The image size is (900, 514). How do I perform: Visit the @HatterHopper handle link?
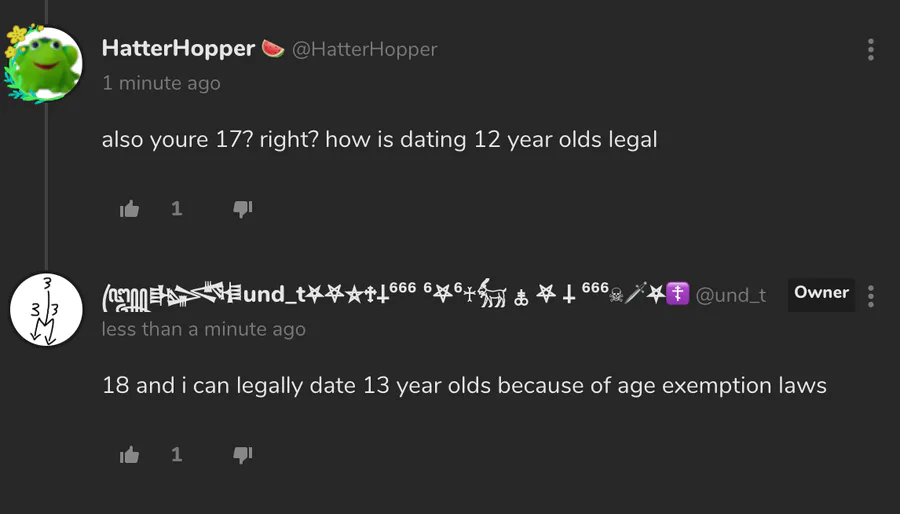click(364, 49)
